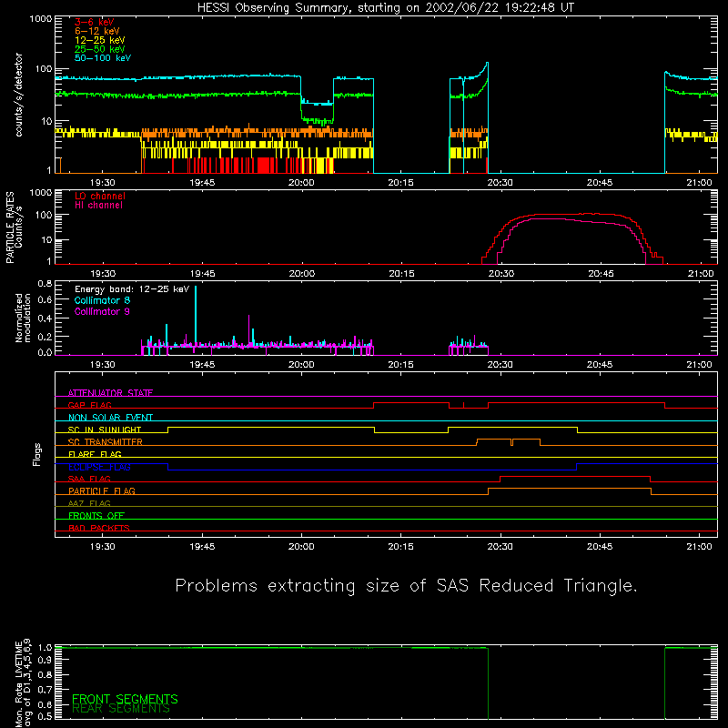Click the 19:30 tick label under the counts plot
728x728 pixels.
[x=103, y=183]
